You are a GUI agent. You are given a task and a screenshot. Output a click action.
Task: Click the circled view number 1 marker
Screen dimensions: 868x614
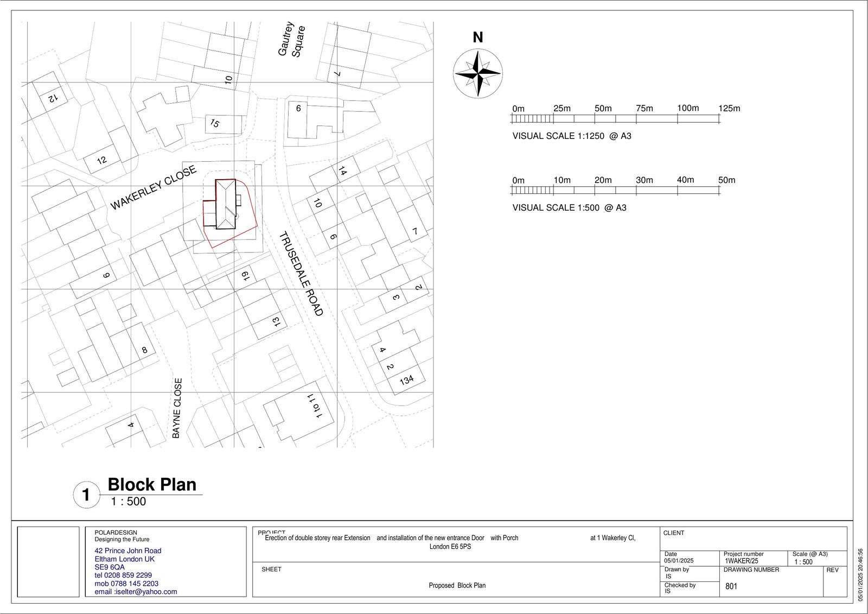[x=86, y=495]
